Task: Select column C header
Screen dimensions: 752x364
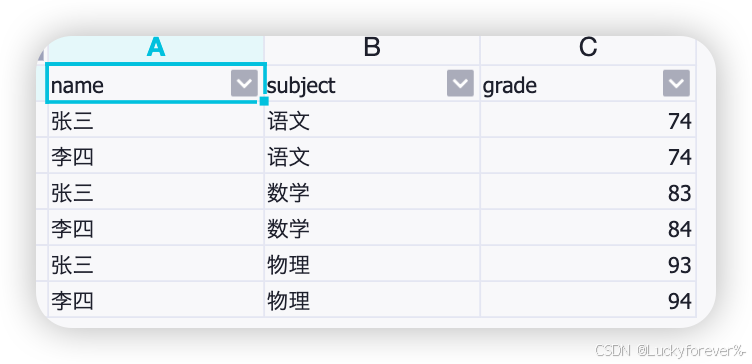Action: [x=588, y=49]
